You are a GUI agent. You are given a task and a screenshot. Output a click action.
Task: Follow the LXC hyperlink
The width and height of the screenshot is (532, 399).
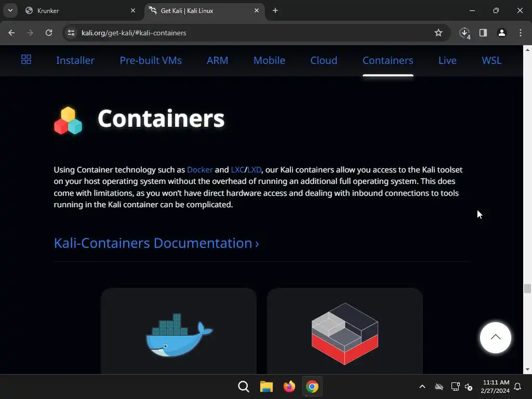tap(237, 170)
